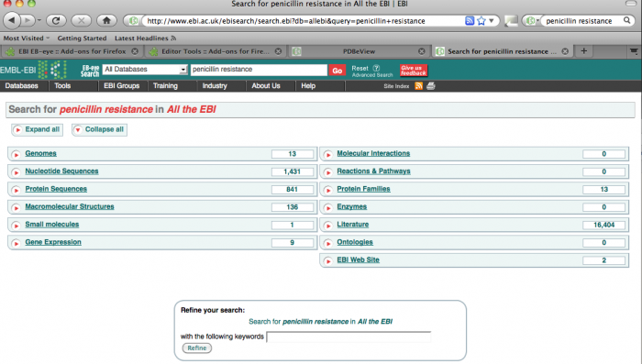Open the Literature link
Viewport: 642px width, 364px height.
353,225
